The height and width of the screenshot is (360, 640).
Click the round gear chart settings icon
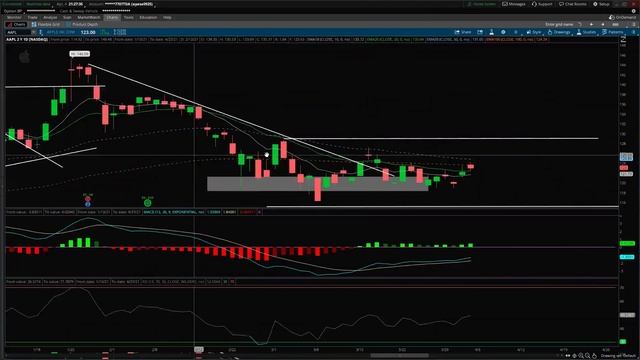[x=503, y=32]
